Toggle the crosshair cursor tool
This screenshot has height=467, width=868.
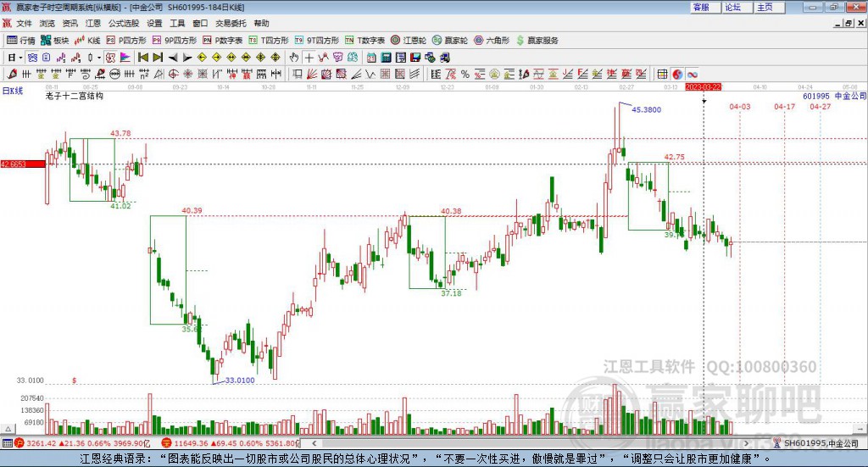(x=309, y=58)
